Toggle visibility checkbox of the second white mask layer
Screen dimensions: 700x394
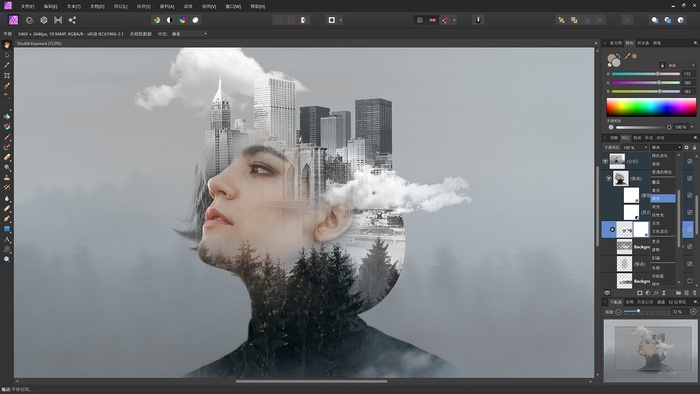coord(690,212)
